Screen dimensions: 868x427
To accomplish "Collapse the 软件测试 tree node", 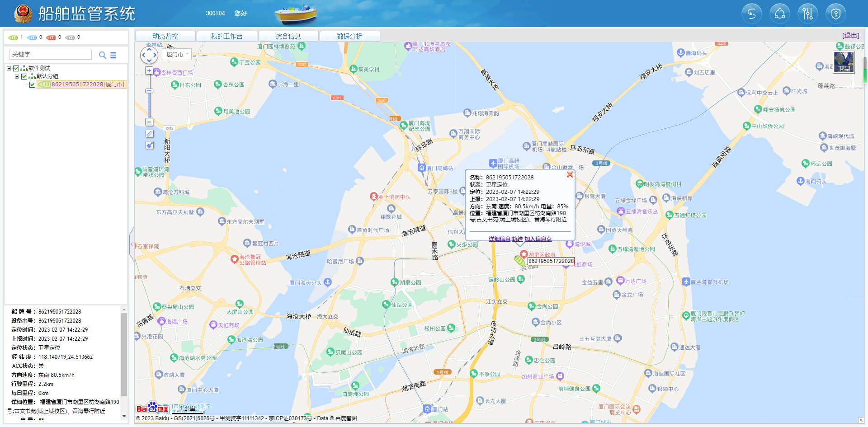I will point(9,68).
